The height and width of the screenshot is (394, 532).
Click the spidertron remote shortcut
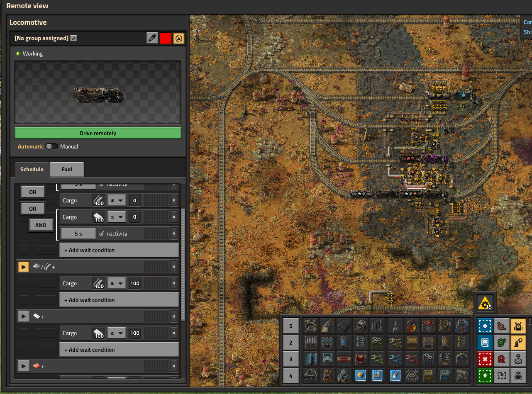(518, 376)
